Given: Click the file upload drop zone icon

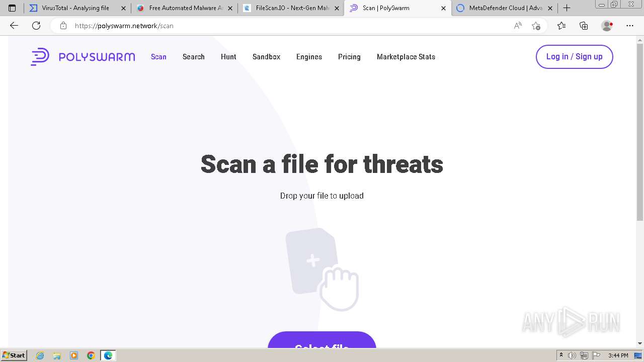Looking at the screenshot, I should coord(322,269).
